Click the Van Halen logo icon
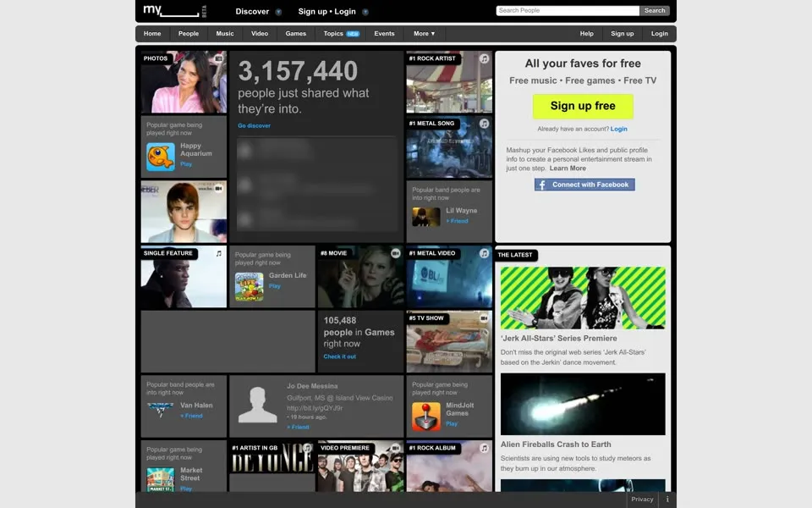This screenshot has width=812, height=508. pos(161,410)
